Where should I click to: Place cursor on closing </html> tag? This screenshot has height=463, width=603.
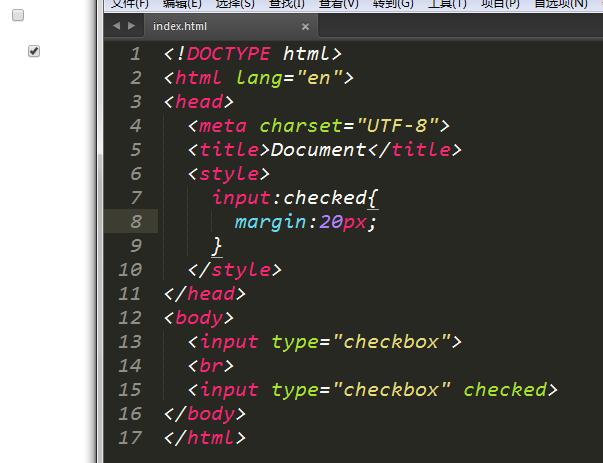tap(205, 438)
